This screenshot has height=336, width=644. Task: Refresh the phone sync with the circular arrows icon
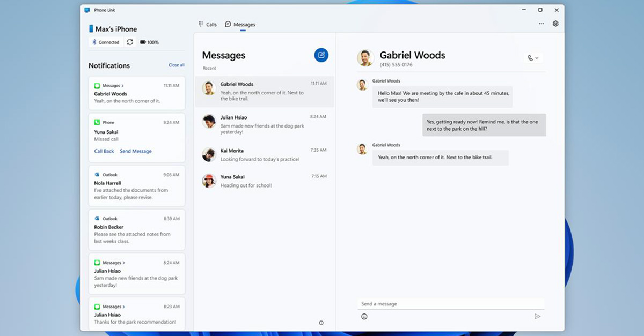pyautogui.click(x=130, y=42)
